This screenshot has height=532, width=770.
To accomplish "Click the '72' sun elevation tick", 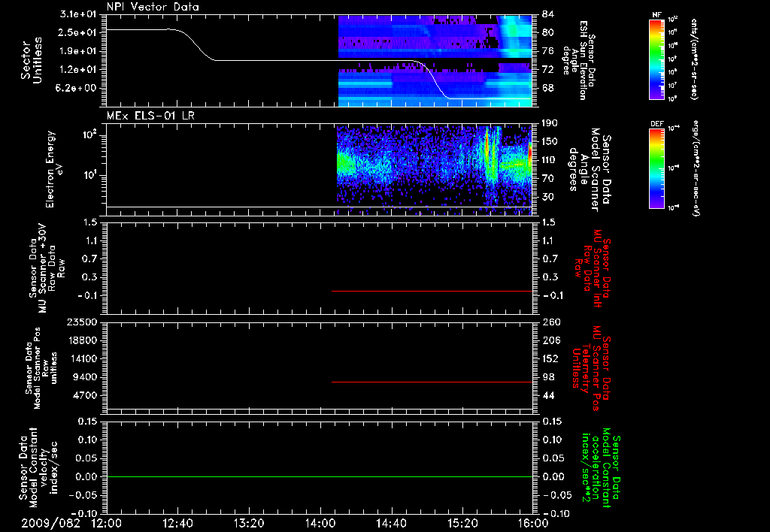I will click(x=548, y=70).
